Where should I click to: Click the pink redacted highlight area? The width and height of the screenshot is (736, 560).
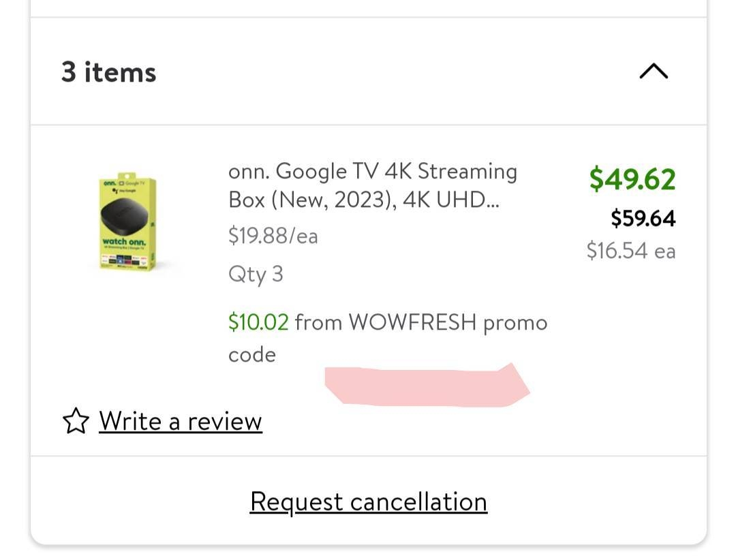tap(427, 386)
